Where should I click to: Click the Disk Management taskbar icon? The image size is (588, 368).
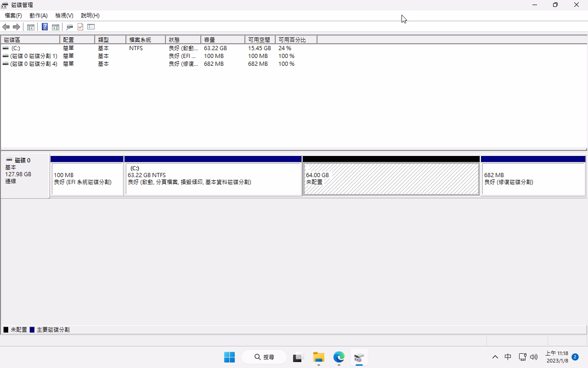point(359,357)
